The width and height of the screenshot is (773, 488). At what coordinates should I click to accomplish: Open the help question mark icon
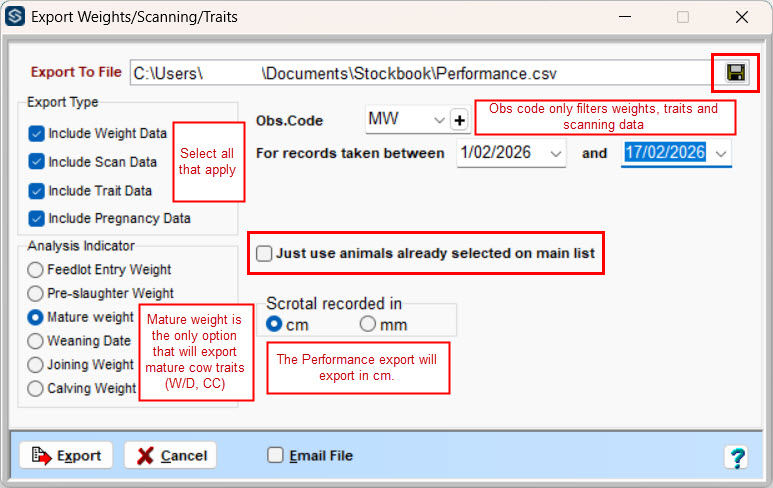[736, 457]
